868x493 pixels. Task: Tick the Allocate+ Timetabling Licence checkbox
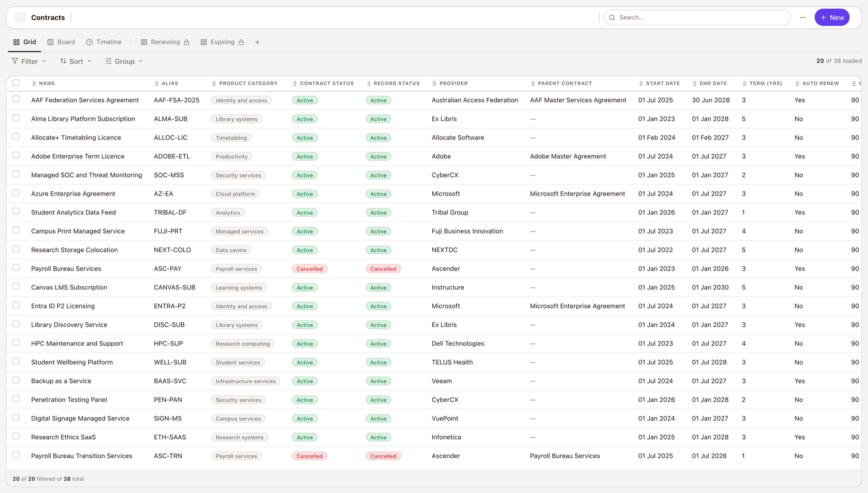pos(16,136)
